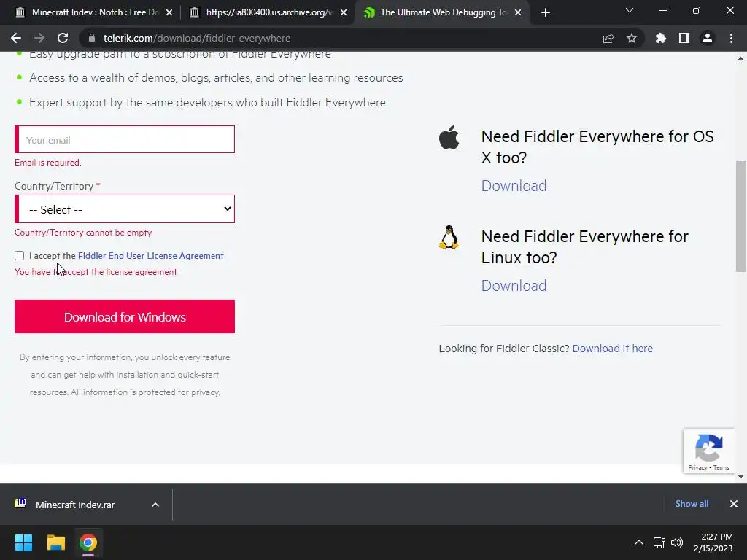The width and height of the screenshot is (747, 560).
Task: Show hidden system tray icons
Action: (639, 542)
